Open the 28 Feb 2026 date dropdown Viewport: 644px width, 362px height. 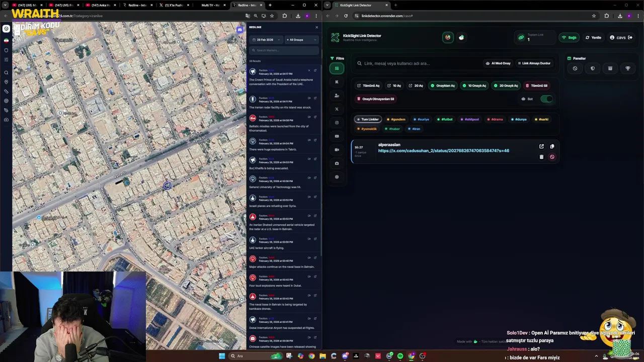(x=267, y=40)
